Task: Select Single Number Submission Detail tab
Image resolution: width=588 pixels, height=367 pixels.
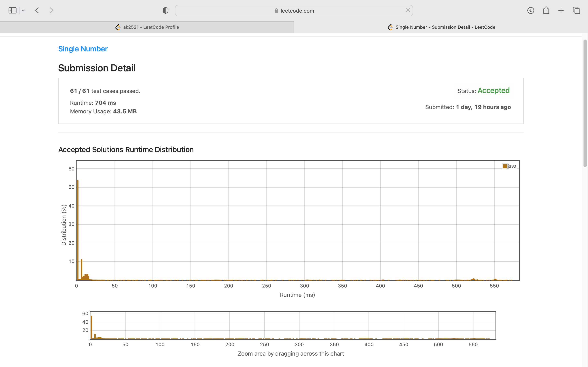Action: [x=441, y=27]
